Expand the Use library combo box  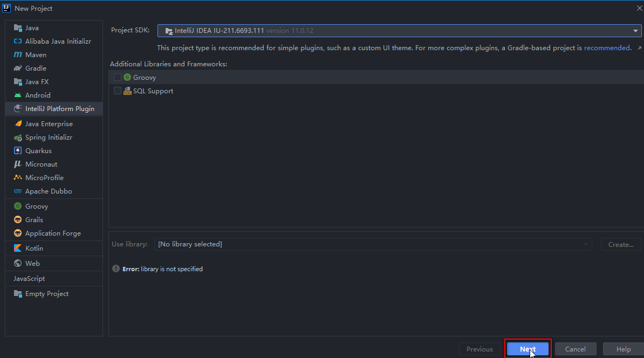[x=373, y=244]
